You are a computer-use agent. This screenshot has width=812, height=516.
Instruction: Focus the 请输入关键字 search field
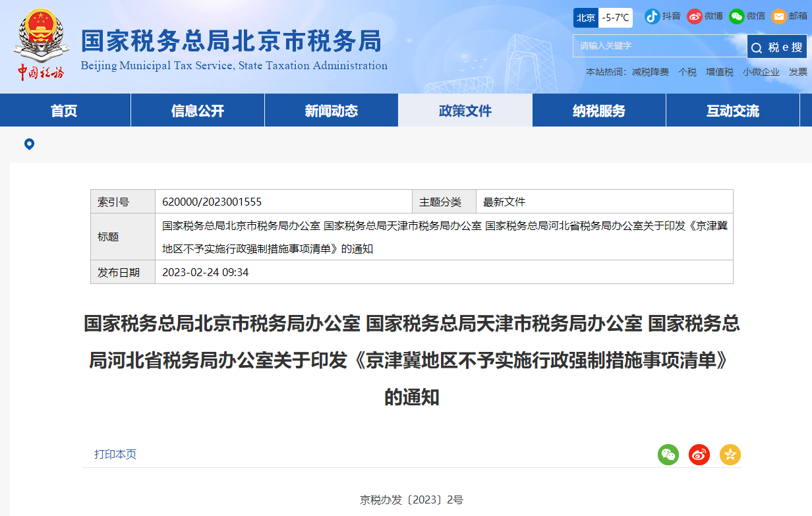(x=660, y=46)
